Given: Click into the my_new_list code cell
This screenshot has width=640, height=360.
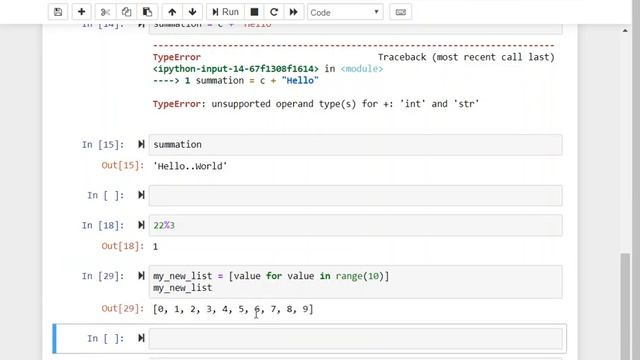Looking at the screenshot, I should pos(355,282).
